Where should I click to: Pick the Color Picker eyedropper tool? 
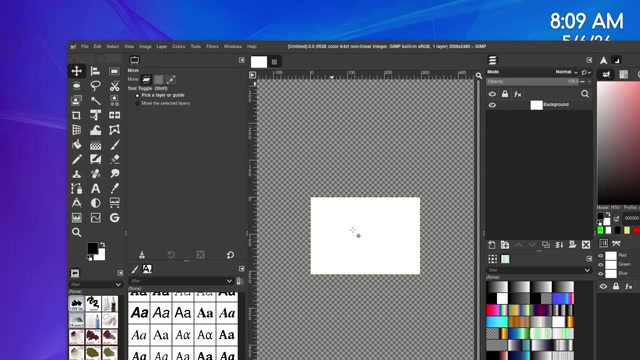[114, 189]
